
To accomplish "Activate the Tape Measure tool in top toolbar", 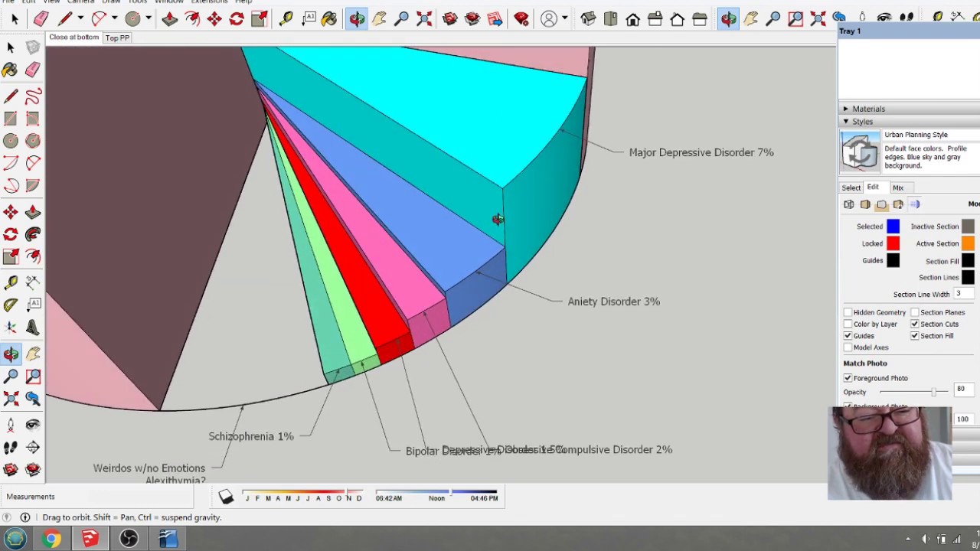I will [x=286, y=18].
